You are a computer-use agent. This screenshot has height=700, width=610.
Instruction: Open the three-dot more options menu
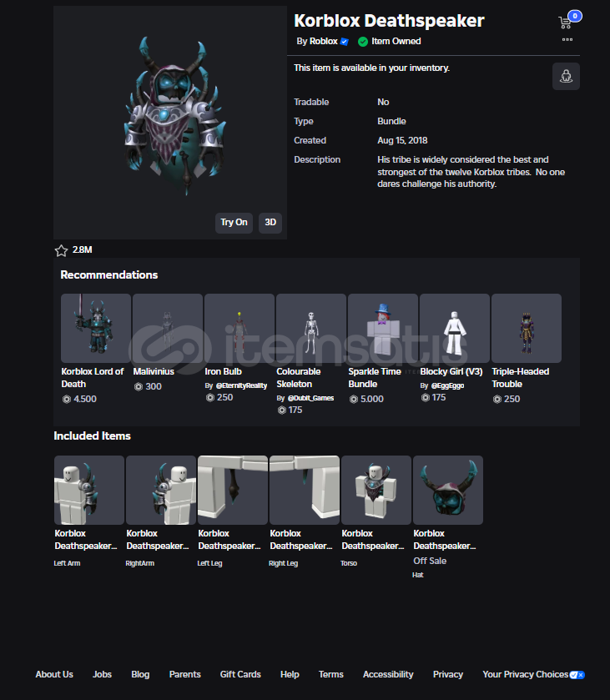pos(567,40)
